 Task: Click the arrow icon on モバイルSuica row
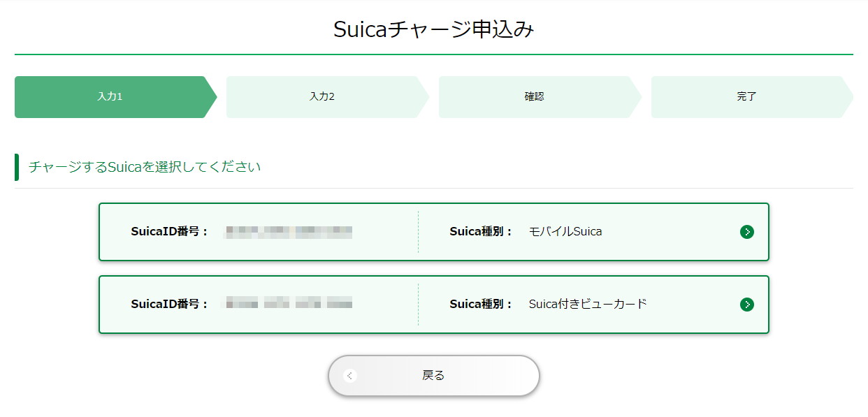pyautogui.click(x=747, y=232)
